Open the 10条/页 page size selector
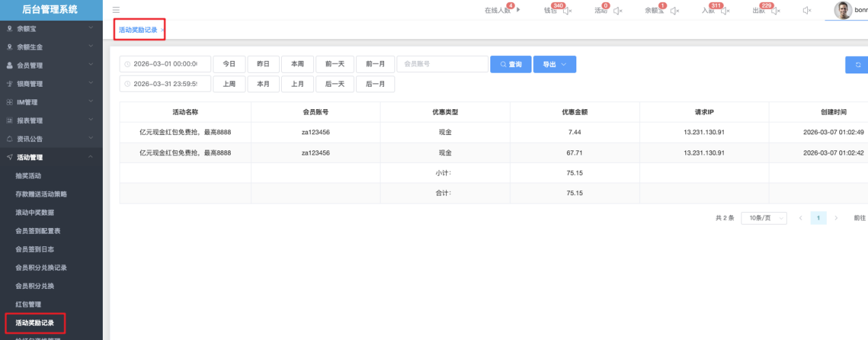 tap(763, 218)
